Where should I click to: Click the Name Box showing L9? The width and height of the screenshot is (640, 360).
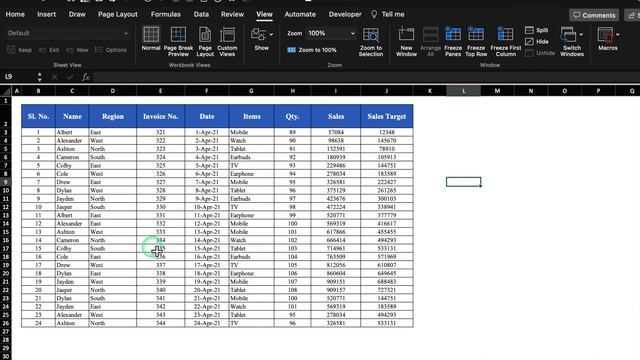(x=18, y=77)
